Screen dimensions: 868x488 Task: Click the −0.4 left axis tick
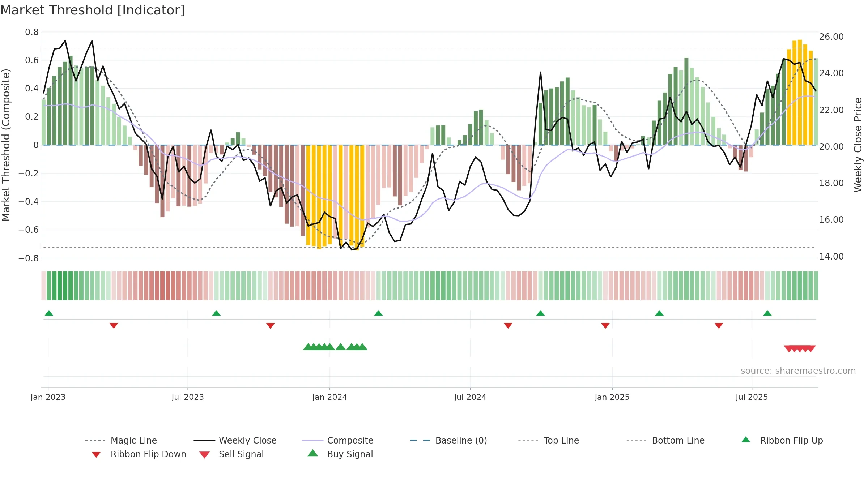tap(29, 202)
